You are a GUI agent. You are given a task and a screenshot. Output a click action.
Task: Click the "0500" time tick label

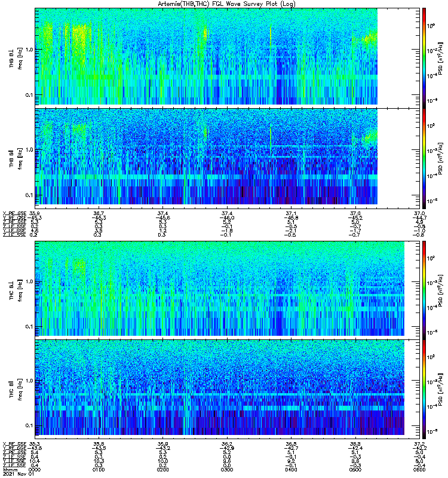[355, 470]
